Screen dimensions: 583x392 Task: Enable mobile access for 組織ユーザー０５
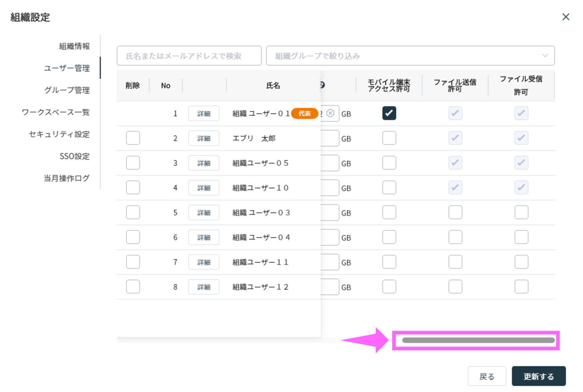tap(389, 163)
